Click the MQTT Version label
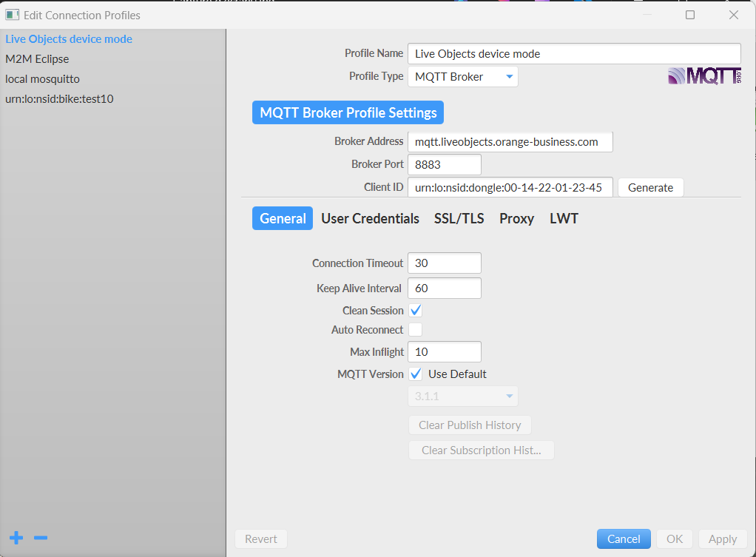 tap(371, 374)
